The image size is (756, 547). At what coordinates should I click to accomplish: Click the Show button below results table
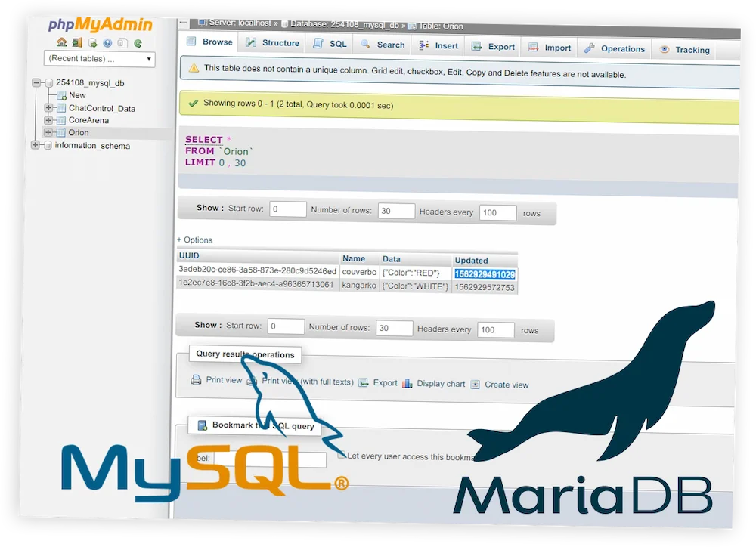point(208,325)
